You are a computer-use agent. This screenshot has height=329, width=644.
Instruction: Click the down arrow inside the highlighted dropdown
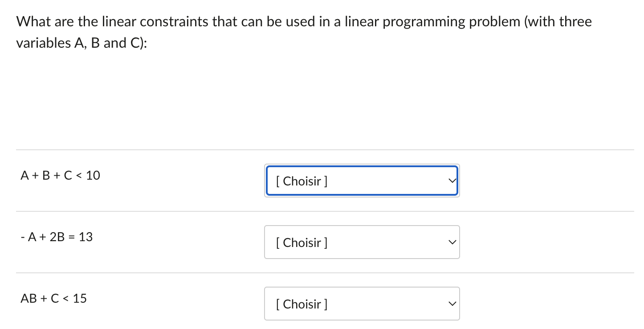click(452, 181)
